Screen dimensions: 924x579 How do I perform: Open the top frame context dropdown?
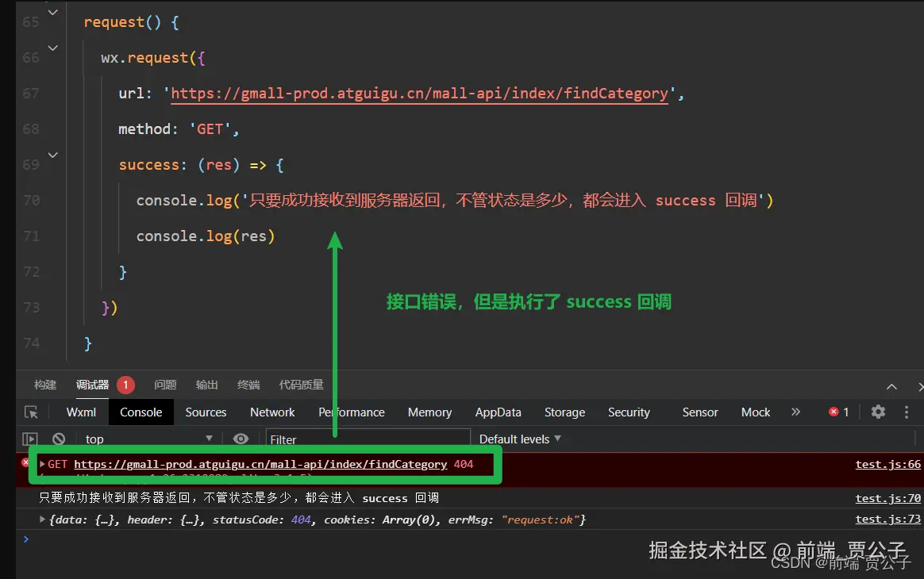pos(147,438)
